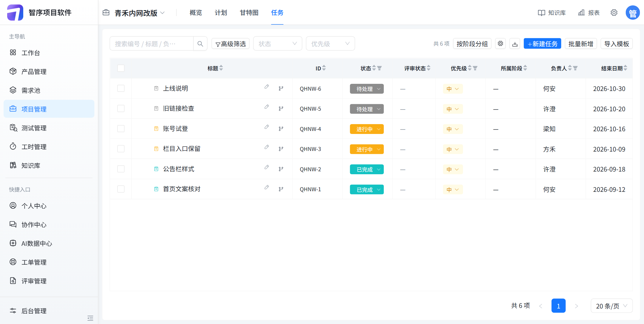
Task: Sort the table by ID column
Action: coord(324,68)
